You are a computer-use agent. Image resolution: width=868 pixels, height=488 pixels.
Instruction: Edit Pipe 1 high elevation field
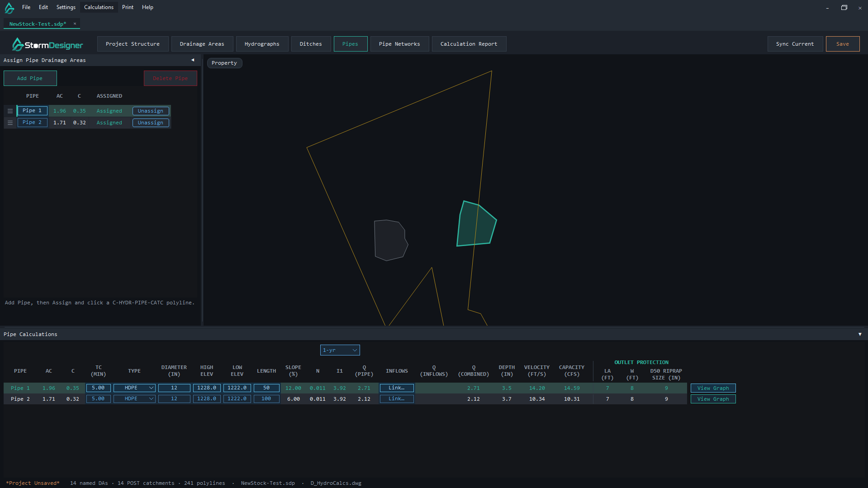(x=207, y=388)
